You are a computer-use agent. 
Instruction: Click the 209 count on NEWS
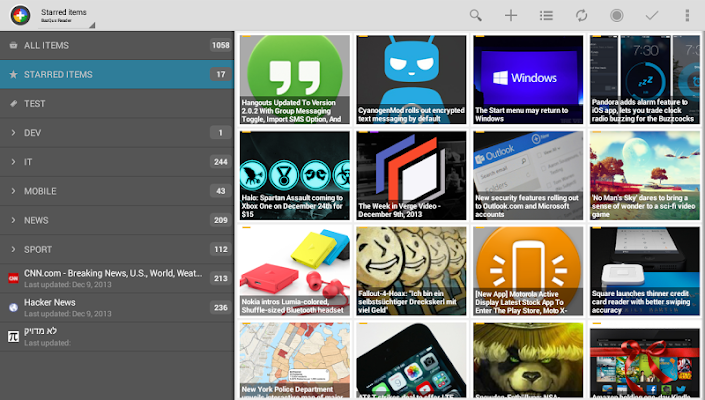221,220
